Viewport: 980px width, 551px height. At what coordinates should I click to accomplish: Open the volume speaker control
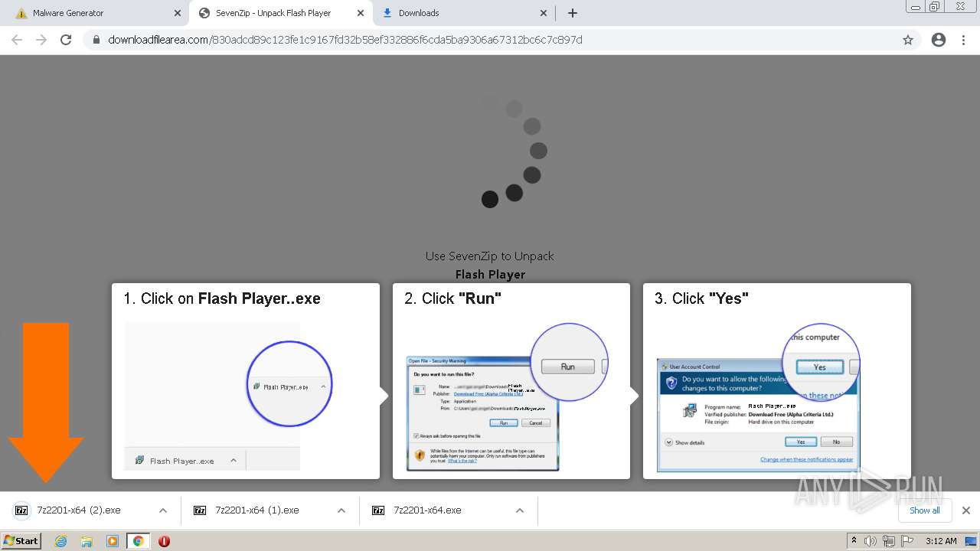(871, 541)
